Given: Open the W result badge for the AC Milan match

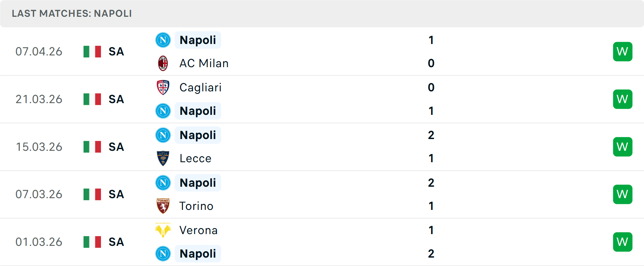Looking at the screenshot, I should click(623, 51).
